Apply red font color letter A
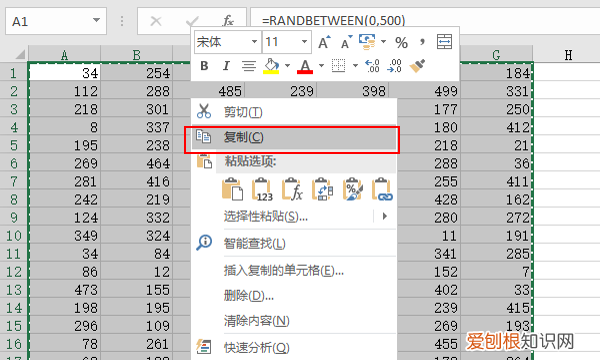 (x=305, y=66)
